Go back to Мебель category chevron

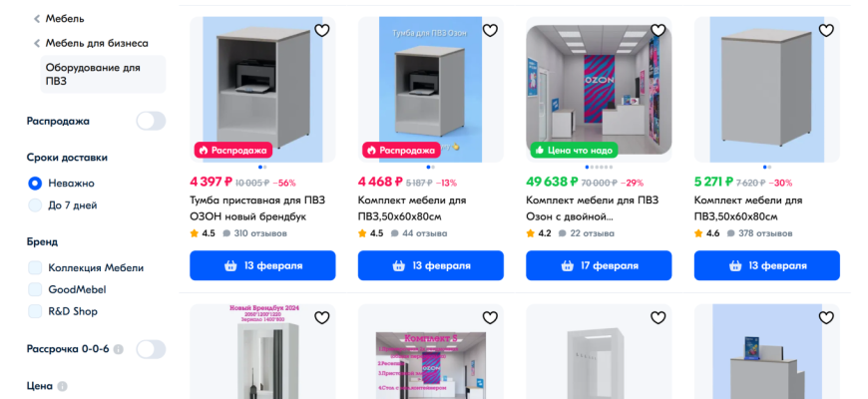37,19
